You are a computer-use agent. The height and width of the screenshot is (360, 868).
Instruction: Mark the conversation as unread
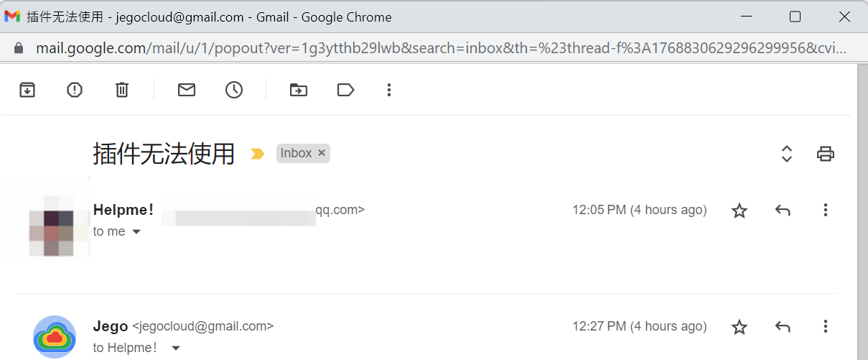click(187, 90)
